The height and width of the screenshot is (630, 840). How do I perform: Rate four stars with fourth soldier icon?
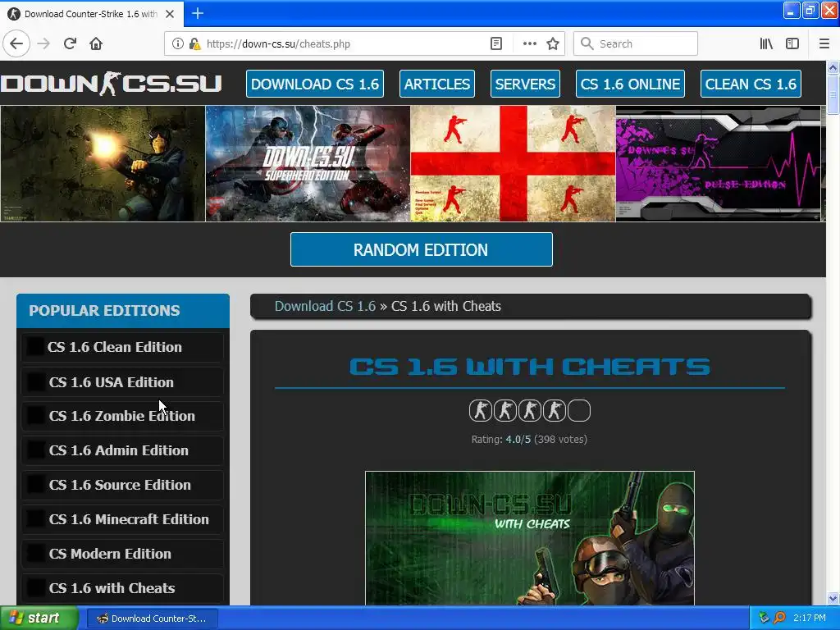tap(554, 411)
